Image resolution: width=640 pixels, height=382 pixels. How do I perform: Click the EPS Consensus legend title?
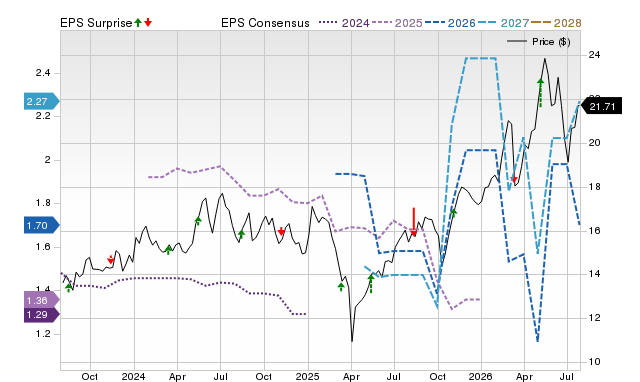point(265,23)
